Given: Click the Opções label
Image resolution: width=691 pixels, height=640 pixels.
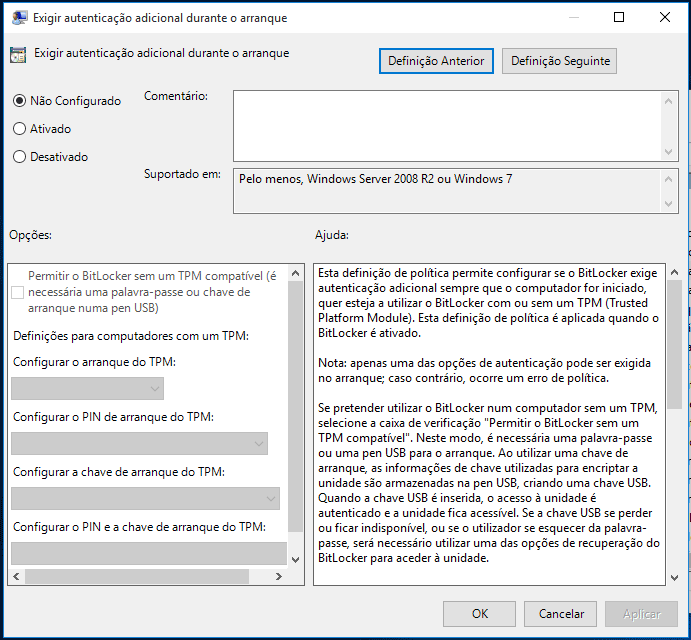Looking at the screenshot, I should [x=30, y=235].
